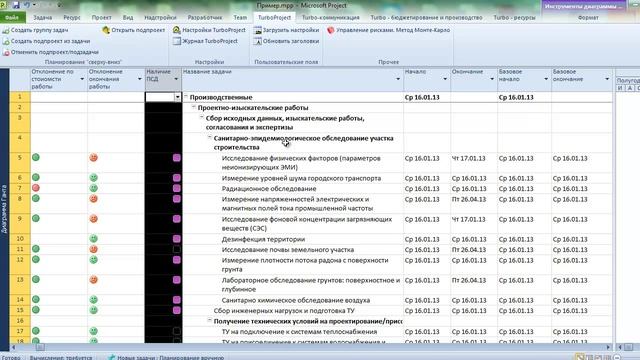Screen dimensions: 640x360
Task: Click green smiley indicator in row 10
Action: [93, 238]
